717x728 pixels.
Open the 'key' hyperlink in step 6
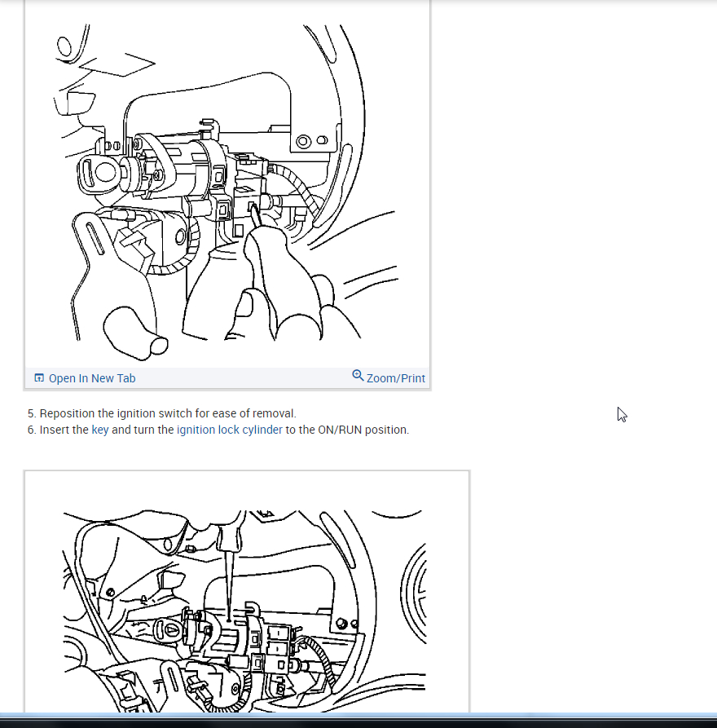tap(99, 430)
